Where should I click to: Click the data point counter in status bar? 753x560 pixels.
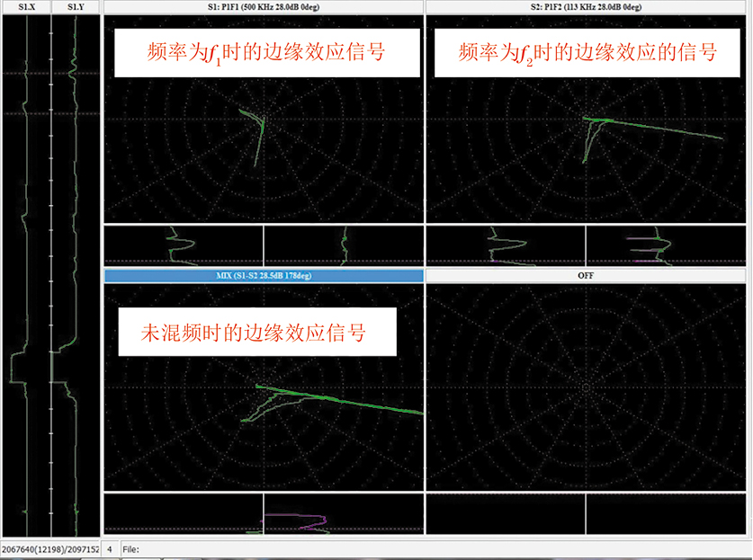tap(49, 548)
